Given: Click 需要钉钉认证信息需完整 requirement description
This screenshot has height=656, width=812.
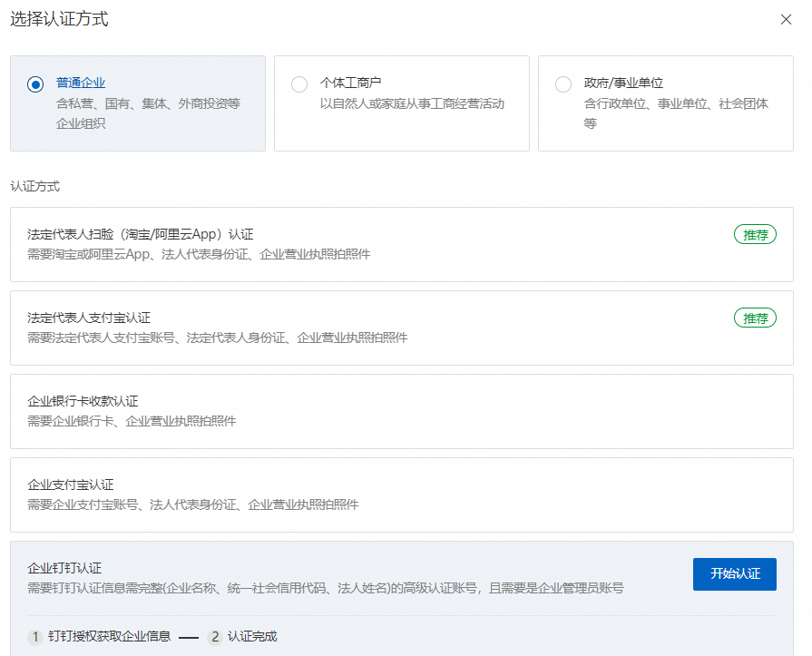Looking at the screenshot, I should pyautogui.click(x=326, y=588).
